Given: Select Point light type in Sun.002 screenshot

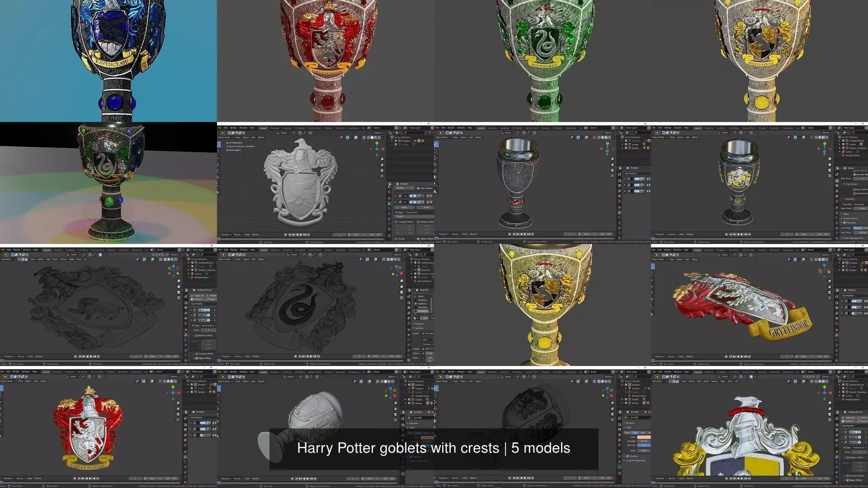Looking at the screenshot, I should click(627, 432).
